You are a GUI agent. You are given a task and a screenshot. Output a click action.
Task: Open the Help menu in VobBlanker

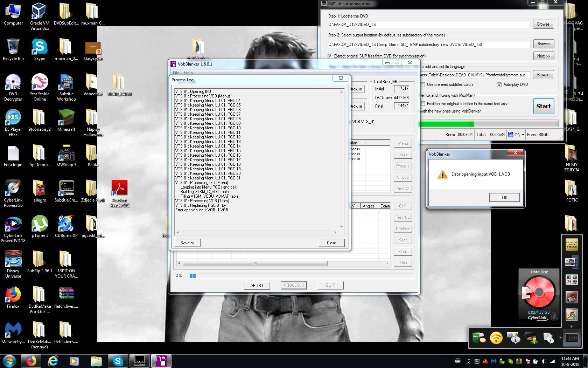pyautogui.click(x=188, y=73)
